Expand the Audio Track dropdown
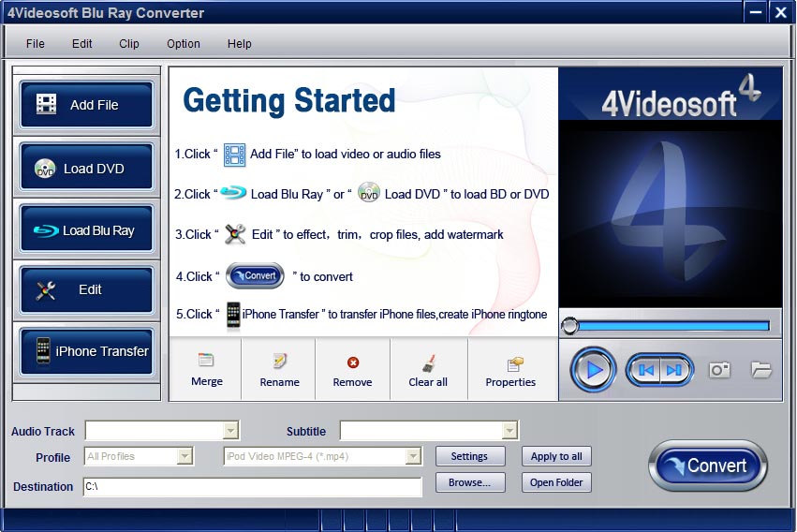 (x=230, y=430)
